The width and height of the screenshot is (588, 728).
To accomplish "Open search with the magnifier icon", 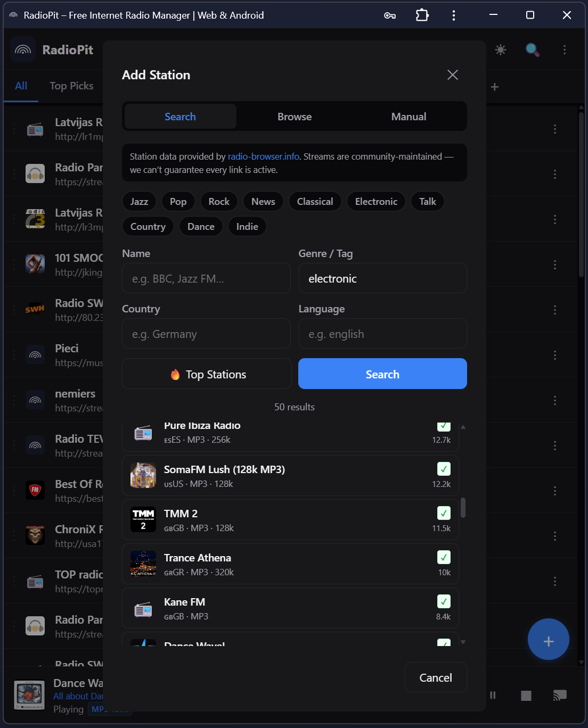I will tap(532, 50).
